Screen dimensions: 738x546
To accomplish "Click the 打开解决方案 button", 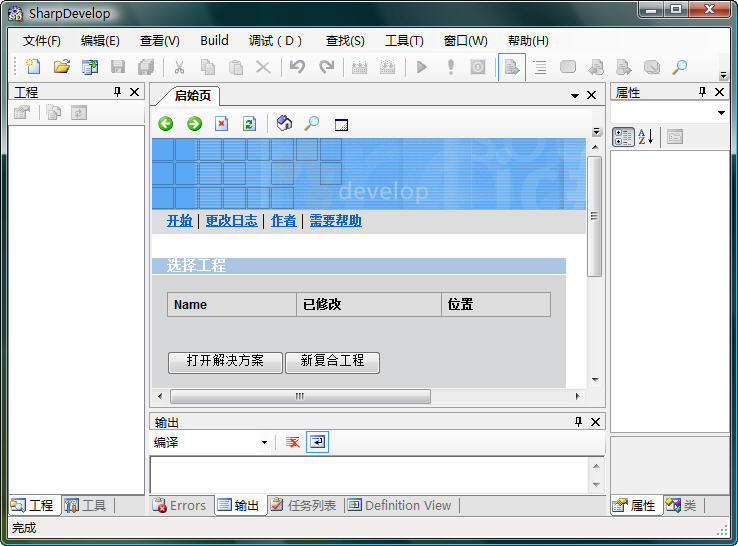I will coord(225,362).
